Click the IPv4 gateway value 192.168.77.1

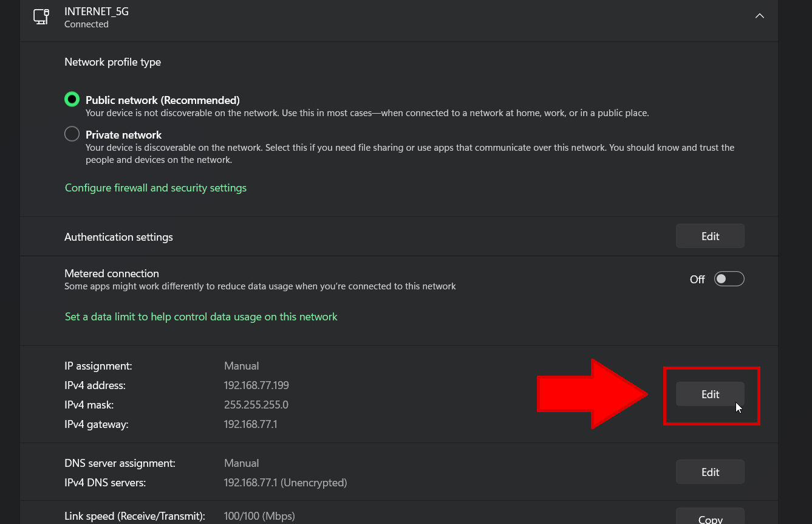(250, 424)
